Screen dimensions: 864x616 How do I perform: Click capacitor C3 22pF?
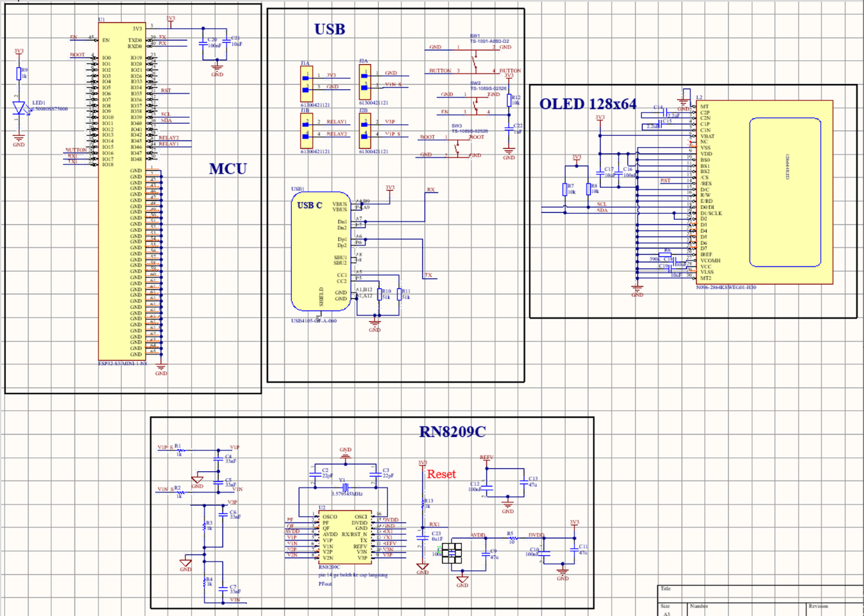(x=375, y=474)
